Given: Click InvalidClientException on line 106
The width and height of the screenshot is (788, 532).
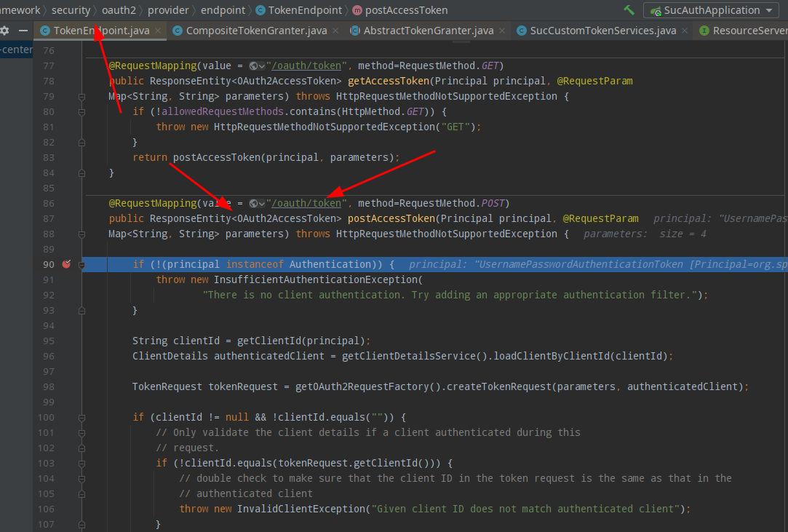Looking at the screenshot, I should pyautogui.click(x=301, y=509).
